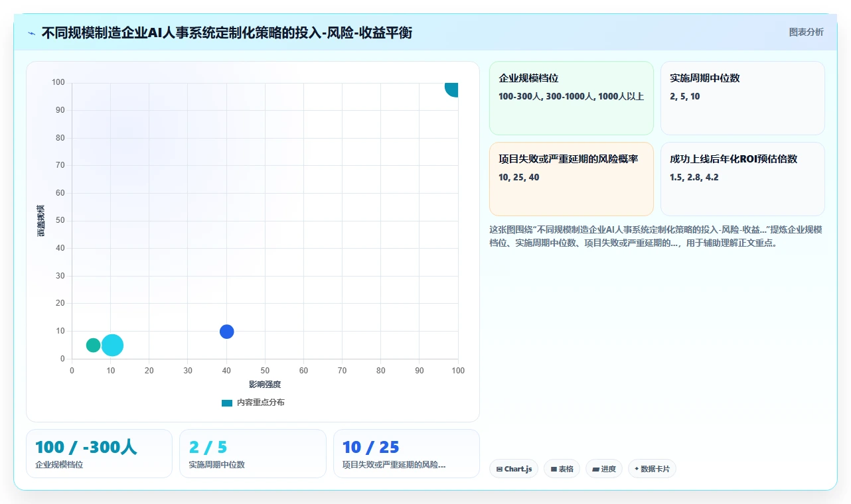
Task: Open the 成功上线后年化ROI预估倍数 card
Action: [743, 179]
